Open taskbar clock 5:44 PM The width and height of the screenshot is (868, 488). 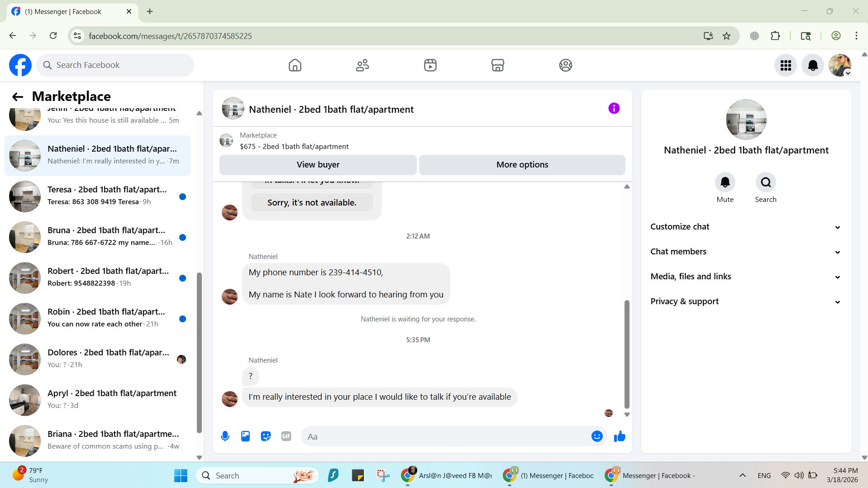pos(842,475)
